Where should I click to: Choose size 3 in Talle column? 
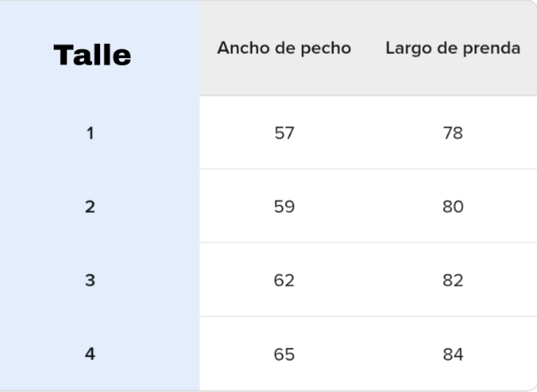[x=89, y=280]
